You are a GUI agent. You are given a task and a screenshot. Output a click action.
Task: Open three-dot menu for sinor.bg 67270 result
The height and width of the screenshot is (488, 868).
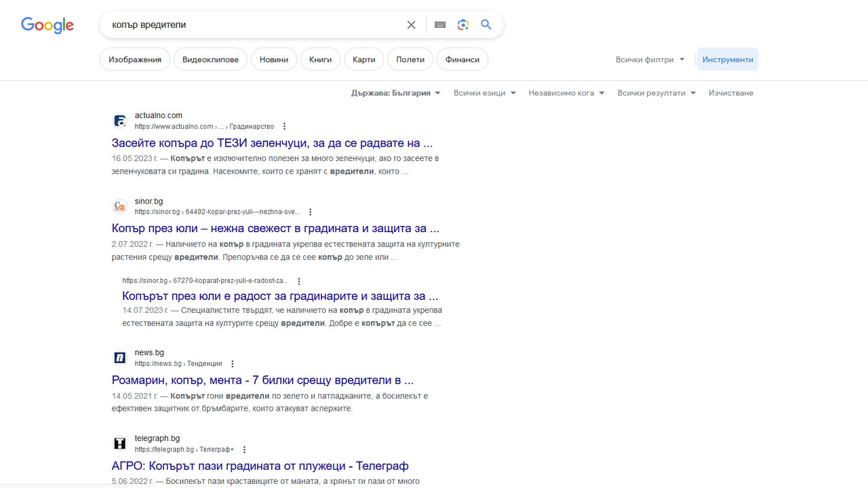pyautogui.click(x=298, y=281)
